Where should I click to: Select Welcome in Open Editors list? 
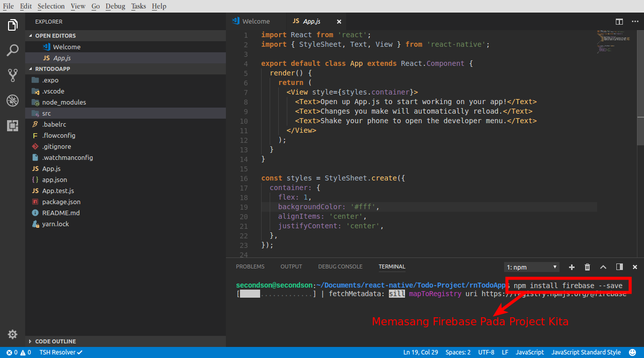coord(126,47)
